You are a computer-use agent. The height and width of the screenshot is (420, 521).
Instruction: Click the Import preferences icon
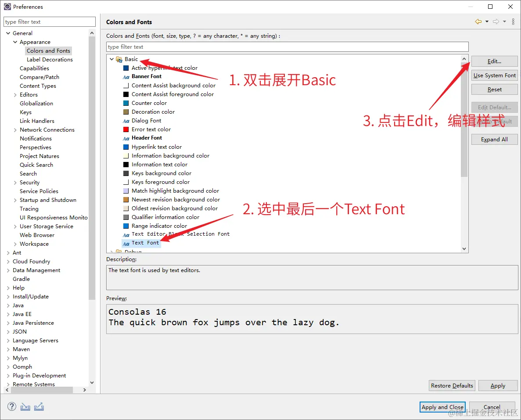click(25, 407)
